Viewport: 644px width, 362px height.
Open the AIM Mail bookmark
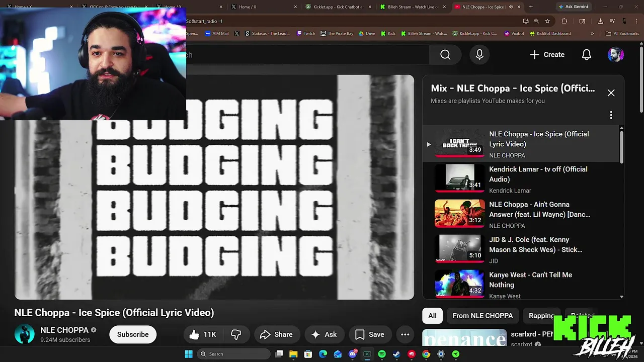tap(217, 34)
